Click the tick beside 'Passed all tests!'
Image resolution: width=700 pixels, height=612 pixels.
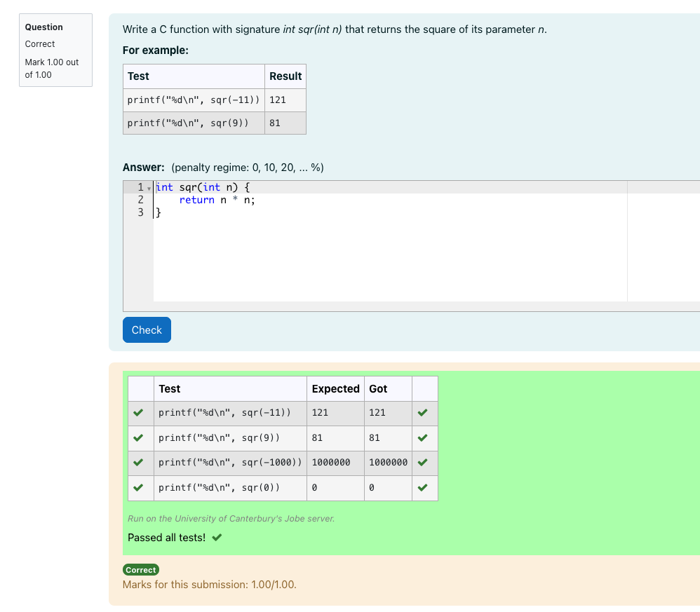point(217,538)
